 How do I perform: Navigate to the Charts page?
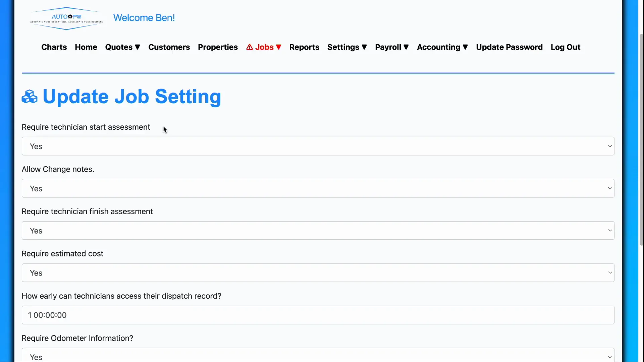click(x=54, y=47)
